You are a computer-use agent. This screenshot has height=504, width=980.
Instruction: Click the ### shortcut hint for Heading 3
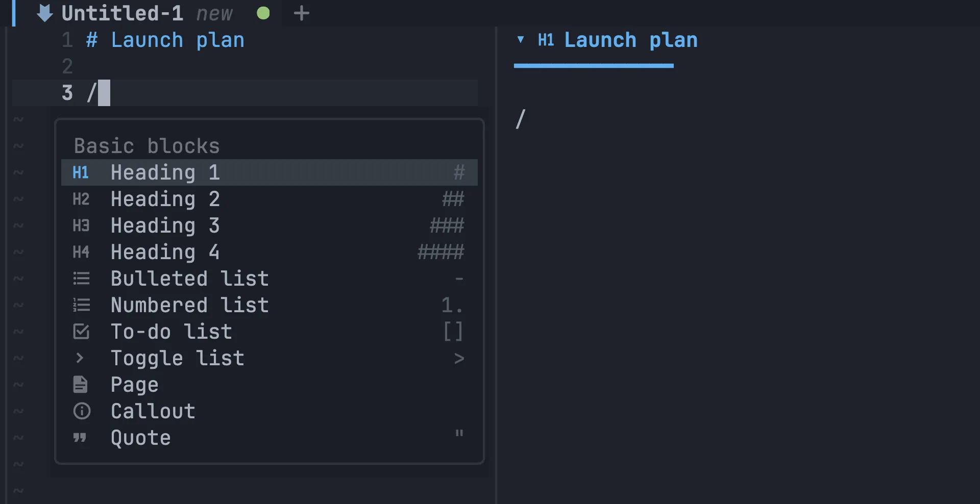pos(447,225)
